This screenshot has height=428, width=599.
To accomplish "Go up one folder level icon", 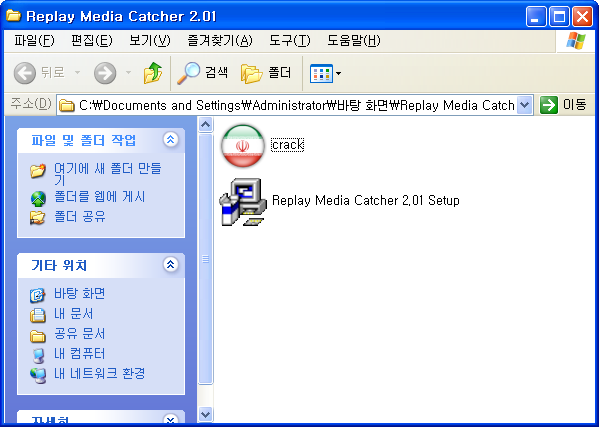I will coord(153,73).
